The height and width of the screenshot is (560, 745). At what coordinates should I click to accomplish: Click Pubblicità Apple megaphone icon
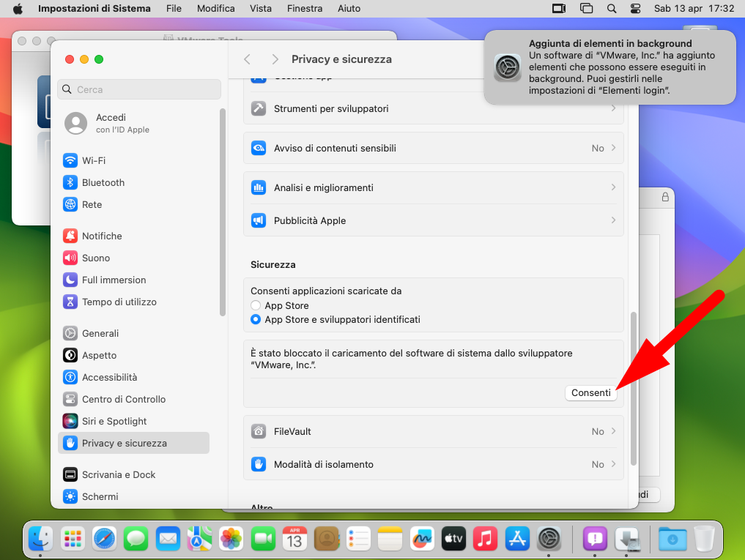(259, 220)
